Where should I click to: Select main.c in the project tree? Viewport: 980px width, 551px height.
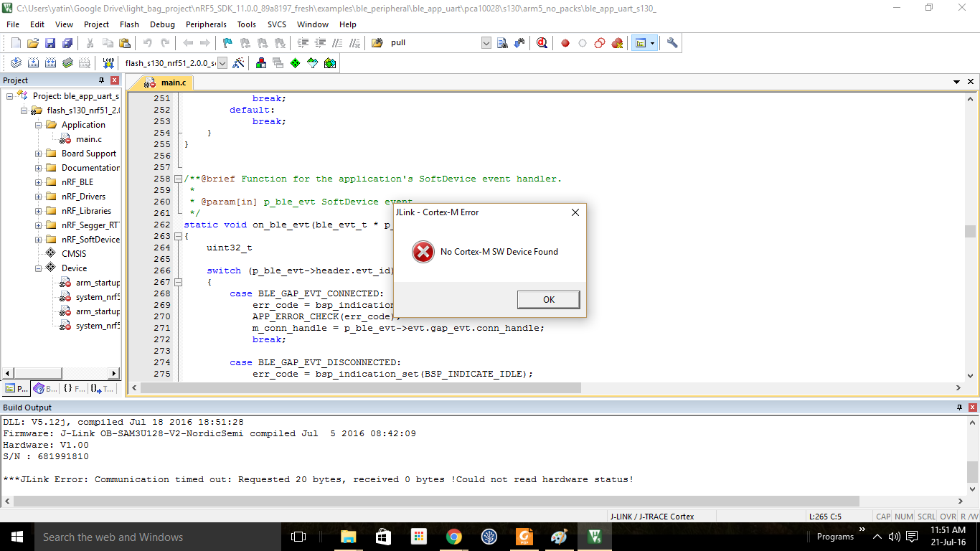tap(88, 139)
